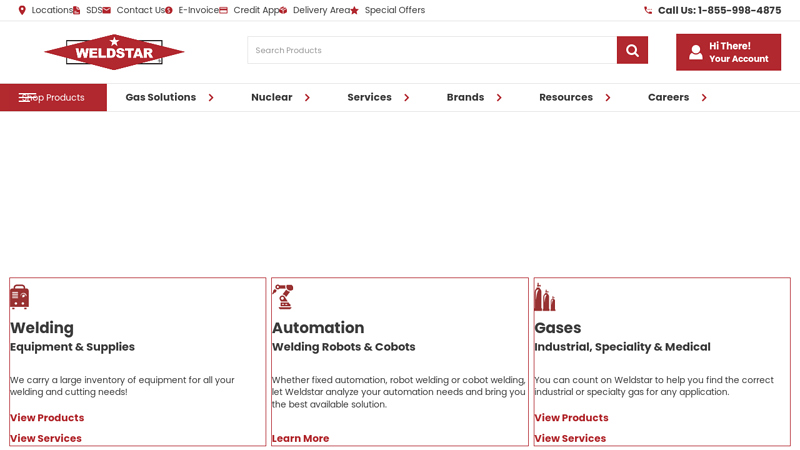This screenshot has width=800, height=450.
Task: Open View Services under Gases
Action: [570, 438]
